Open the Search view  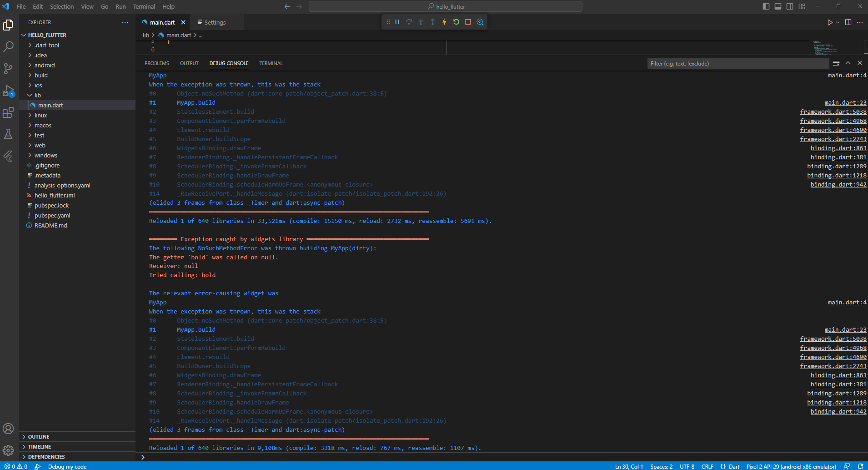(8, 46)
